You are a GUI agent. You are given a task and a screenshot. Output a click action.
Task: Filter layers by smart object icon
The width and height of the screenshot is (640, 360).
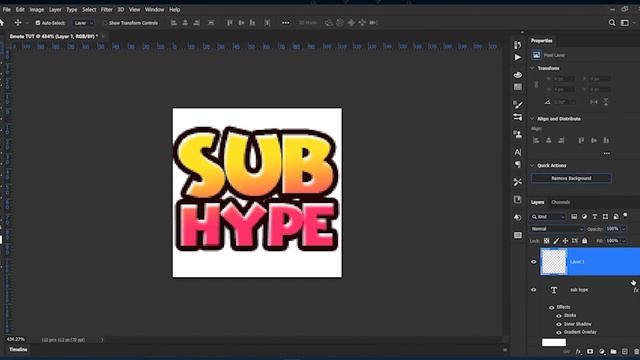tap(616, 217)
